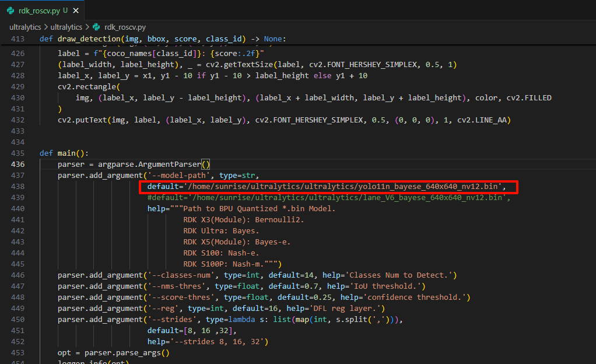Click line number 436 in the gutter
This screenshot has height=364, width=596.
click(x=18, y=164)
